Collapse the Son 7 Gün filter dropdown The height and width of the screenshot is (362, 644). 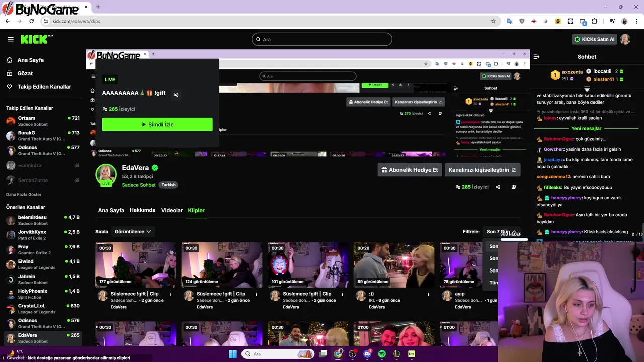click(x=501, y=232)
